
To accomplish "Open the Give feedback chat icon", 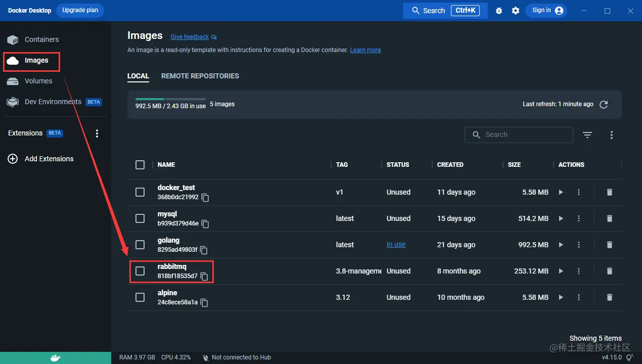I will click(214, 37).
